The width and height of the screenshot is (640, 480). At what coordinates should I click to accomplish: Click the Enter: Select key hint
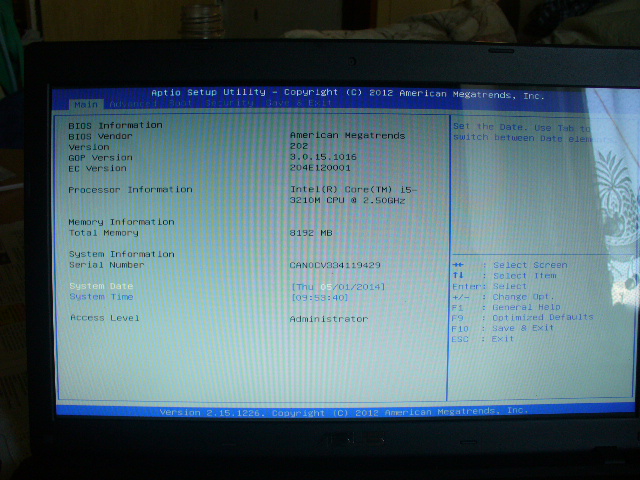(x=489, y=287)
